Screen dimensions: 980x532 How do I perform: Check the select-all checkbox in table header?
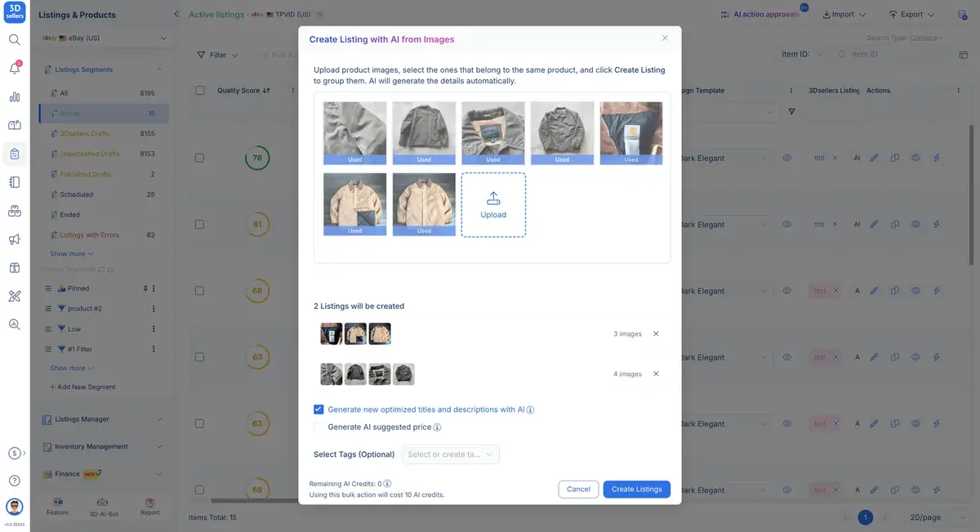(x=200, y=91)
